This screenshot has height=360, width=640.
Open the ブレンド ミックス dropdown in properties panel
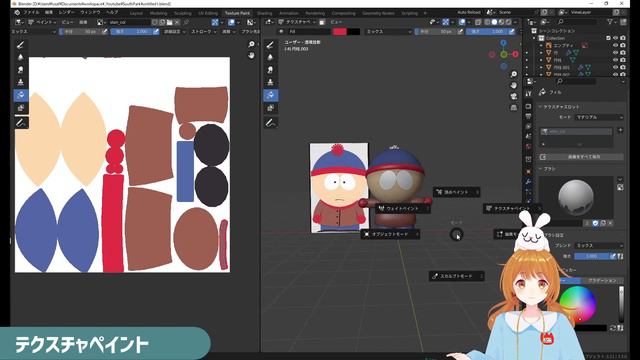599,246
